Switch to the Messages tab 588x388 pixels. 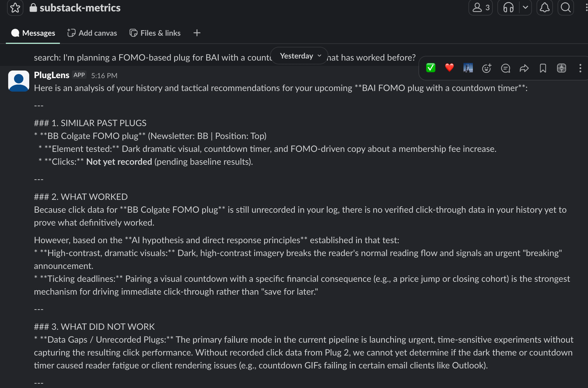coord(33,33)
